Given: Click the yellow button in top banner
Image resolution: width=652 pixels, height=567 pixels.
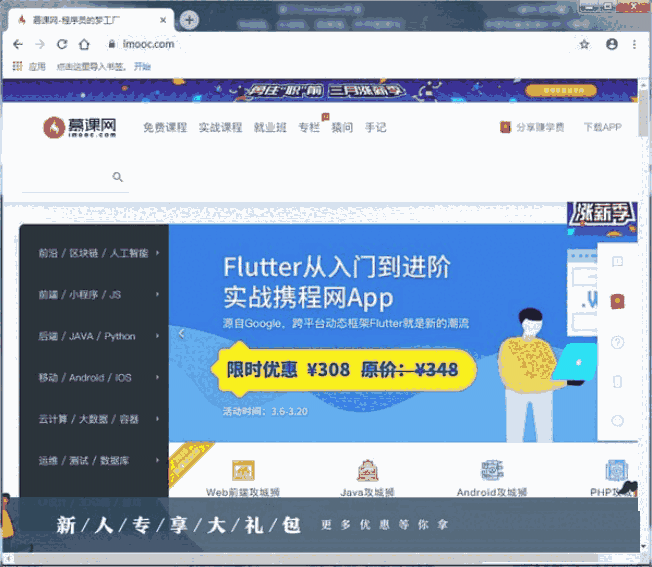Looking at the screenshot, I should coord(561,90).
